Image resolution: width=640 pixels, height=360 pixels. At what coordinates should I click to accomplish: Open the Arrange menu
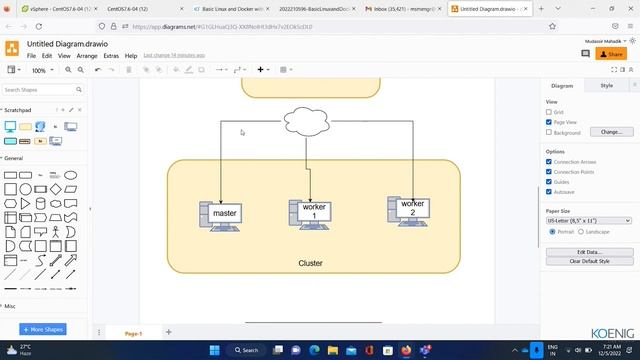(87, 56)
